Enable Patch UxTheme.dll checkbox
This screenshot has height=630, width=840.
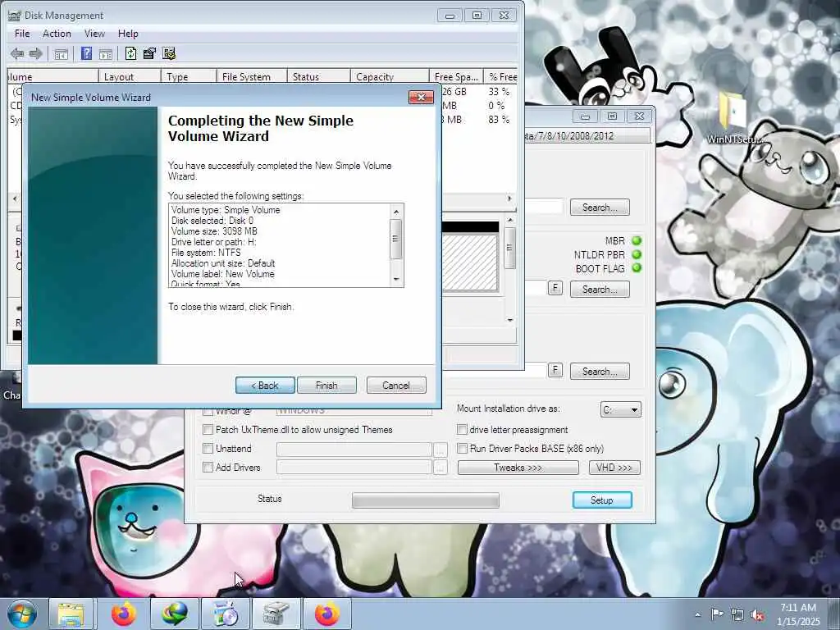[x=208, y=430]
